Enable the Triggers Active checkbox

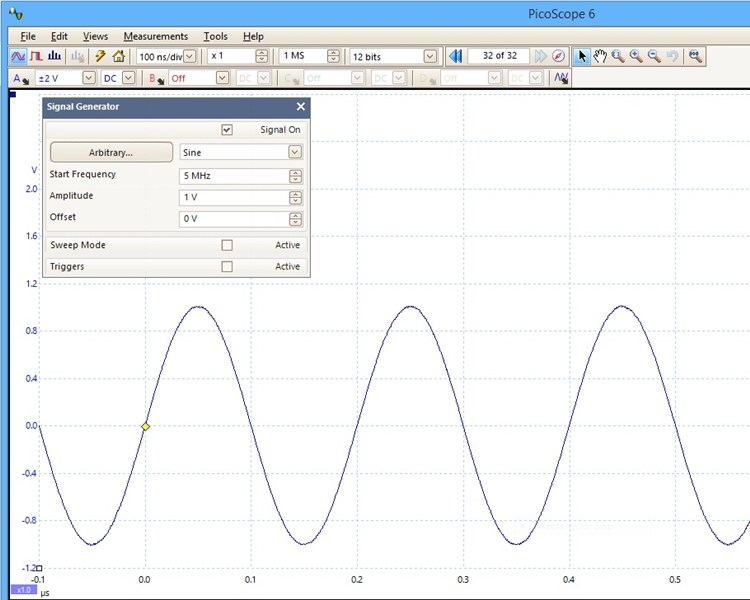coord(227,267)
